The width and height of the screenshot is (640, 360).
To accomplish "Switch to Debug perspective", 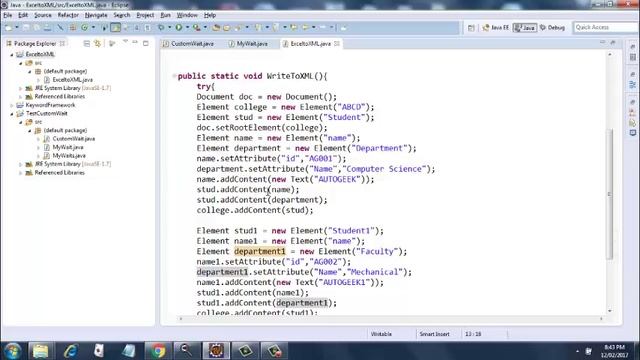I will point(552,27).
